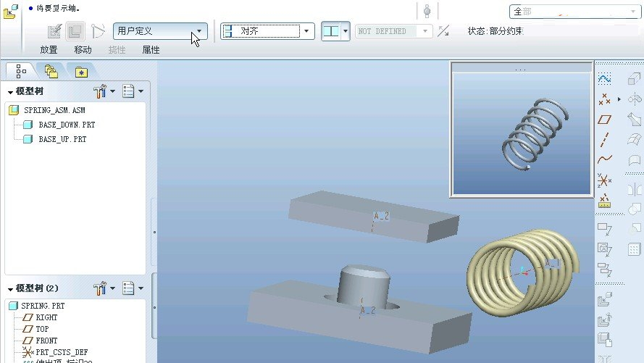
Task: Click the datum curve tool icon
Action: click(x=605, y=159)
